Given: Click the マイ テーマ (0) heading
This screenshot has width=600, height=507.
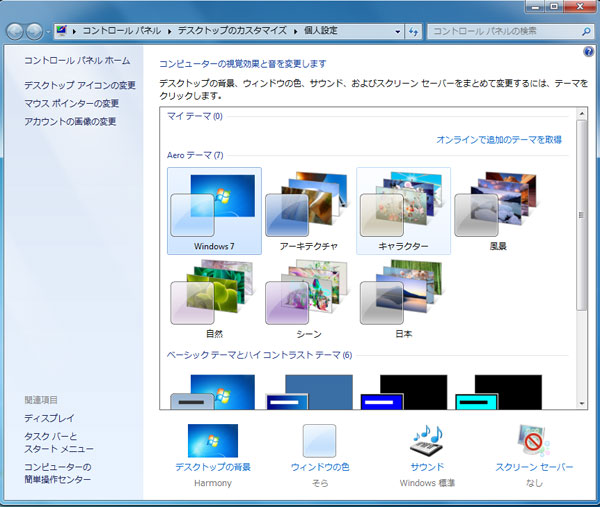Looking at the screenshot, I should [x=195, y=116].
